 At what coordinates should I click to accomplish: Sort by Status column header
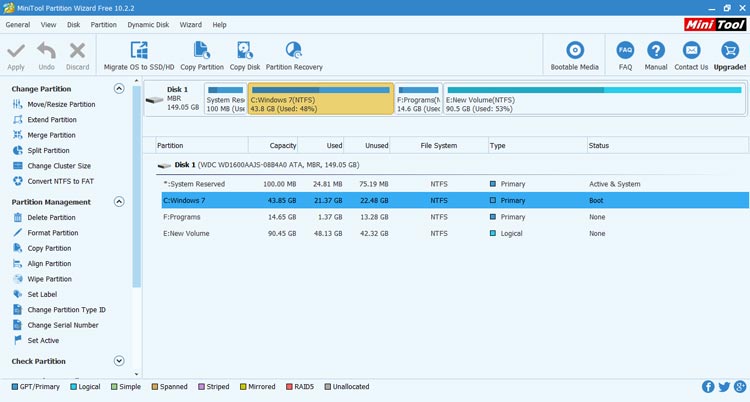coord(667,145)
